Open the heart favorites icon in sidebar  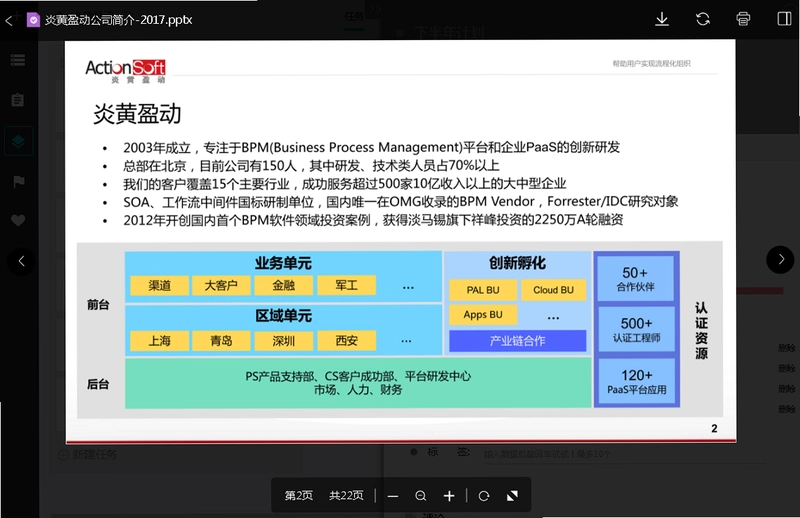[x=18, y=220]
